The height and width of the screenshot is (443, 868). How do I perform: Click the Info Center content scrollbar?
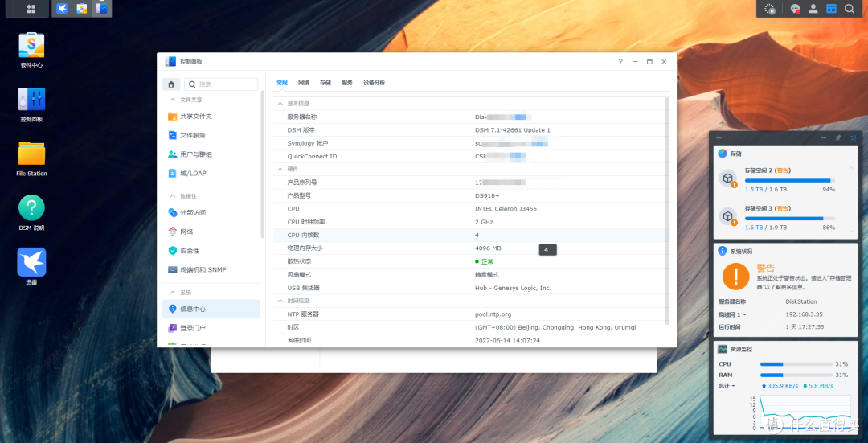click(x=668, y=211)
